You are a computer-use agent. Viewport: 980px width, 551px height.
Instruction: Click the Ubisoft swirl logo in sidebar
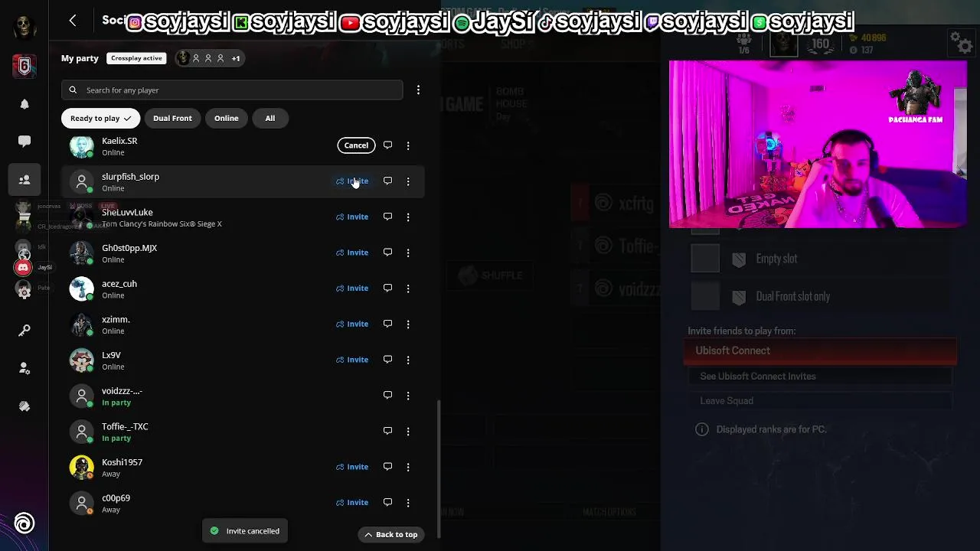(x=24, y=523)
